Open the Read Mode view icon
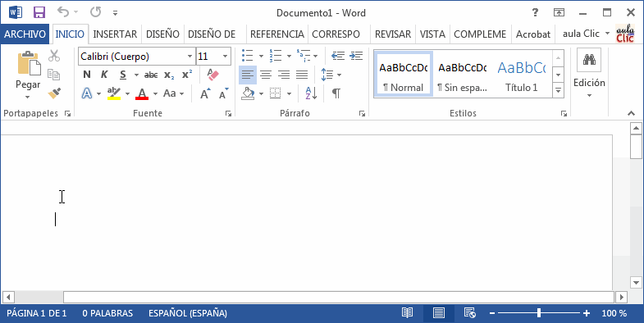 click(407, 313)
